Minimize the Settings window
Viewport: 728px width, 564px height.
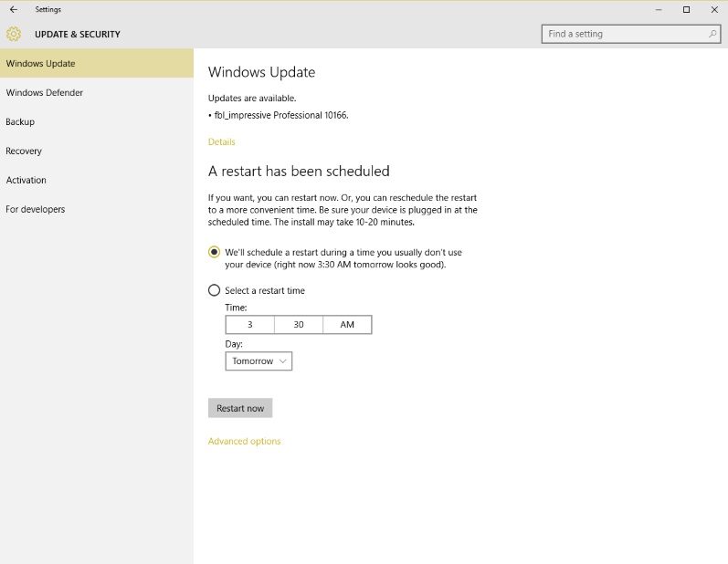[x=659, y=9]
